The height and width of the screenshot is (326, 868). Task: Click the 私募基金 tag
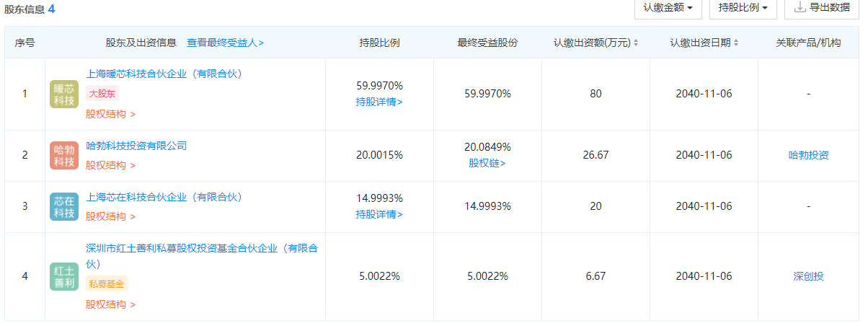coord(107,284)
